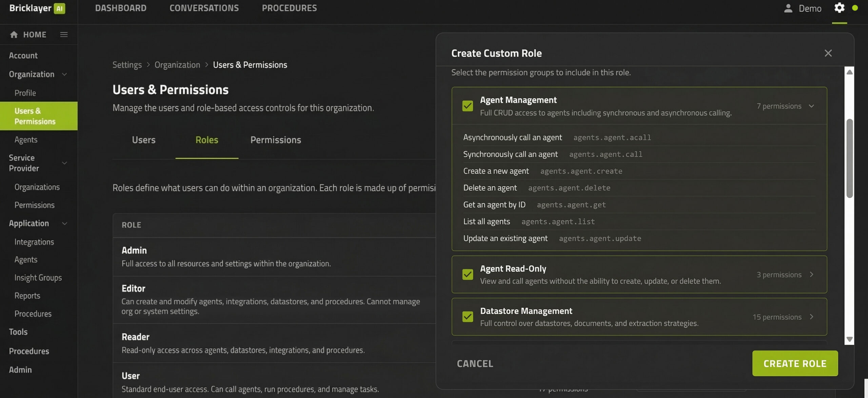The width and height of the screenshot is (868, 398).
Task: Click scrollbar up arrow in dialog
Action: pos(849,72)
